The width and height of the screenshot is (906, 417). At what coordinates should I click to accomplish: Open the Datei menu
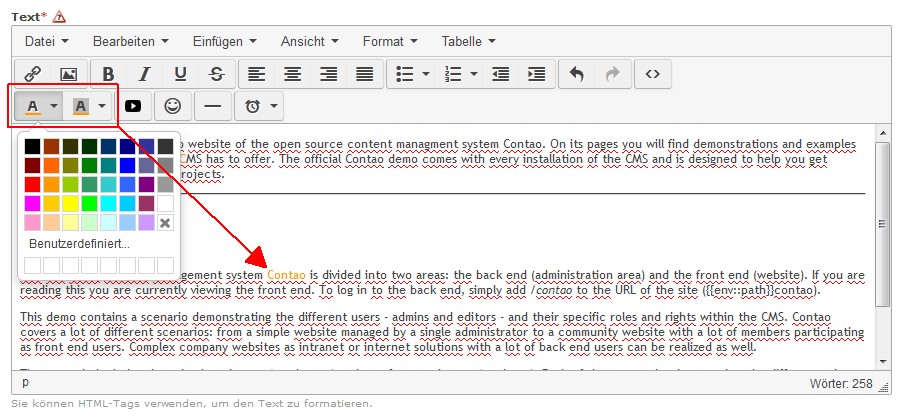tap(45, 41)
